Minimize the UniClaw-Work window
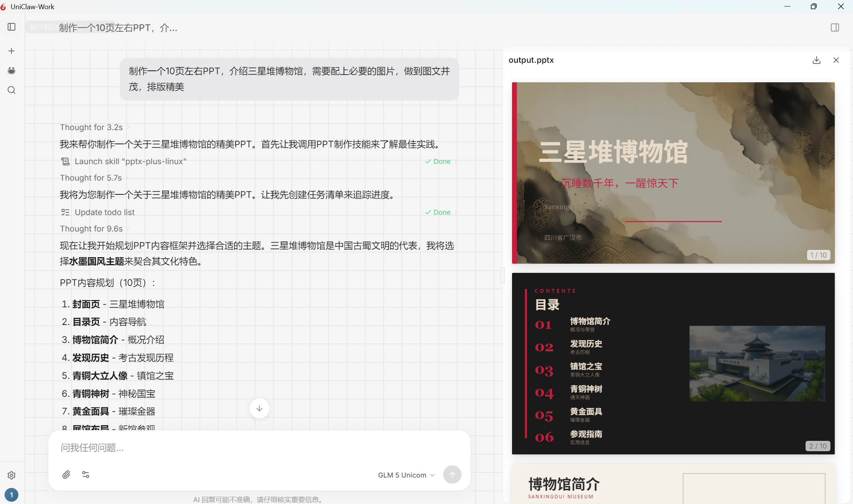 (787, 7)
